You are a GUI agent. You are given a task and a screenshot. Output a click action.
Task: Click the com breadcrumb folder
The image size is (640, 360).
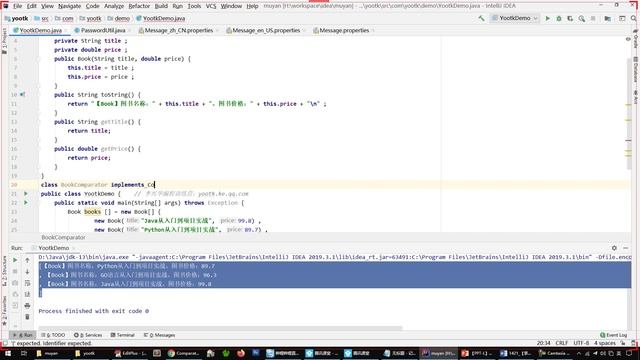pyautogui.click(x=64, y=18)
